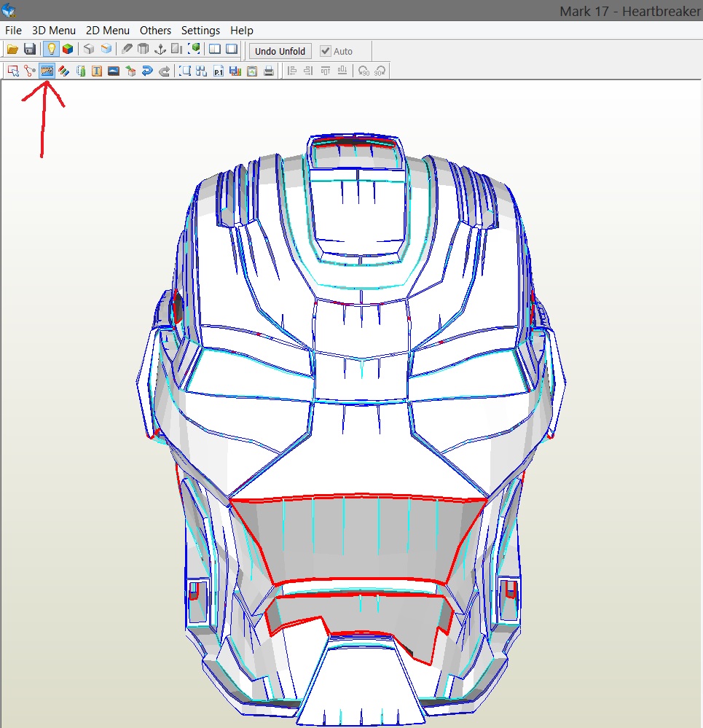Toggle the highlighted edit flaps tool
Viewport: 703px width, 728px height.
[47, 71]
